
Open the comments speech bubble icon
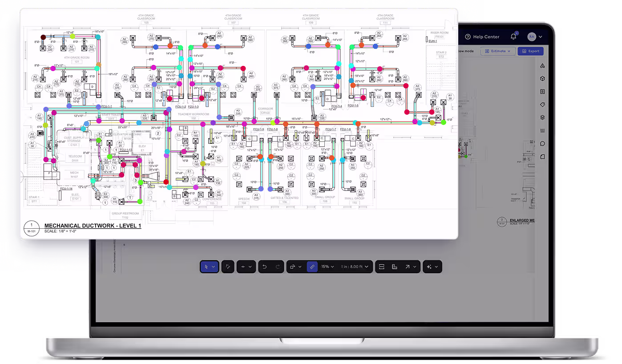point(542,144)
